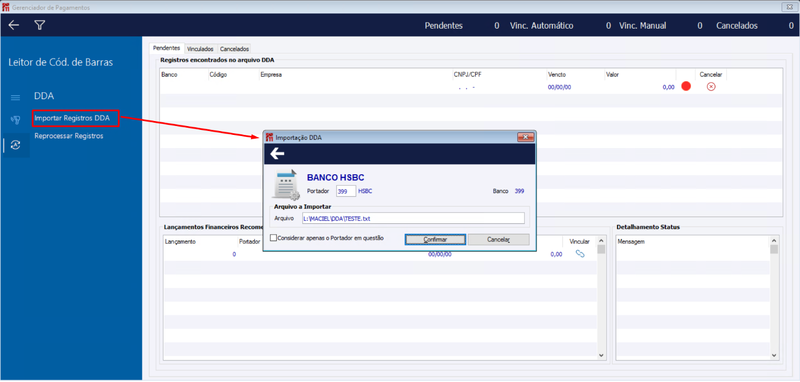Click the red status circle indicator

(x=686, y=87)
